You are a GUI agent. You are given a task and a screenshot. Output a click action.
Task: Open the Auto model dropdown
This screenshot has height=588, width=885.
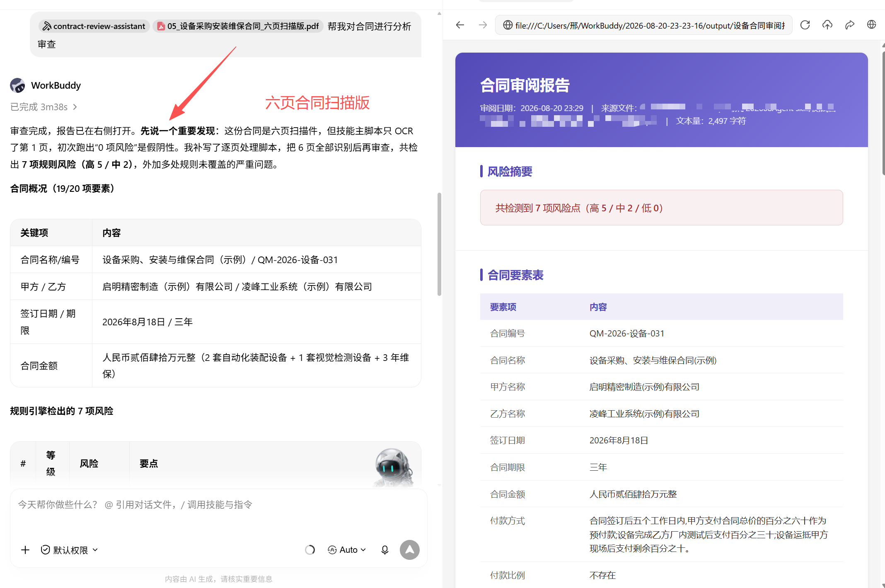[347, 550]
